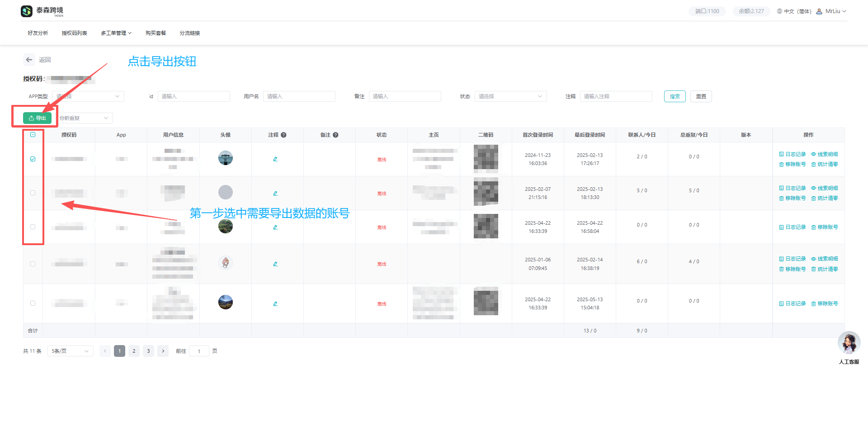Viewport: 868px width, 431px height.
Task: Click the 用户名 input field
Action: (x=299, y=96)
